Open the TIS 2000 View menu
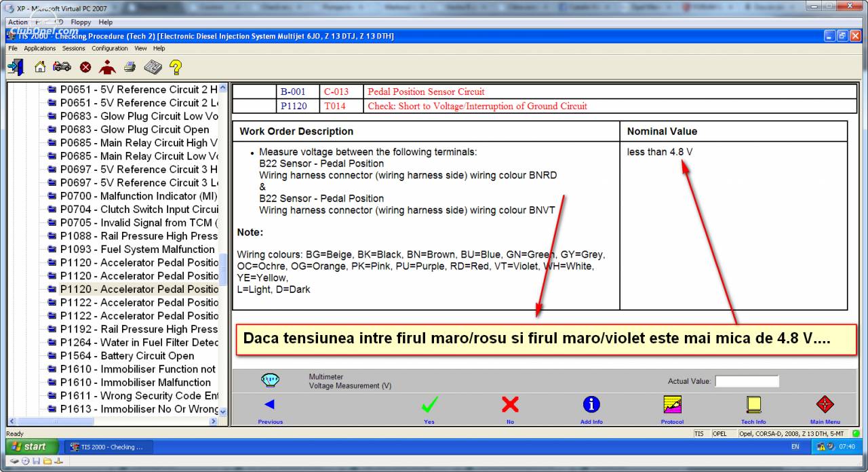The height and width of the screenshot is (472, 868). (140, 48)
